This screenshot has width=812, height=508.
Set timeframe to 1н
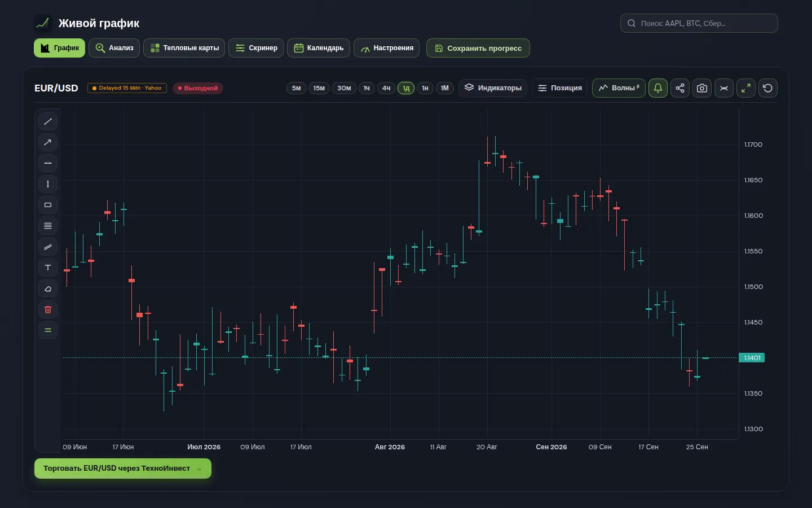(425, 88)
